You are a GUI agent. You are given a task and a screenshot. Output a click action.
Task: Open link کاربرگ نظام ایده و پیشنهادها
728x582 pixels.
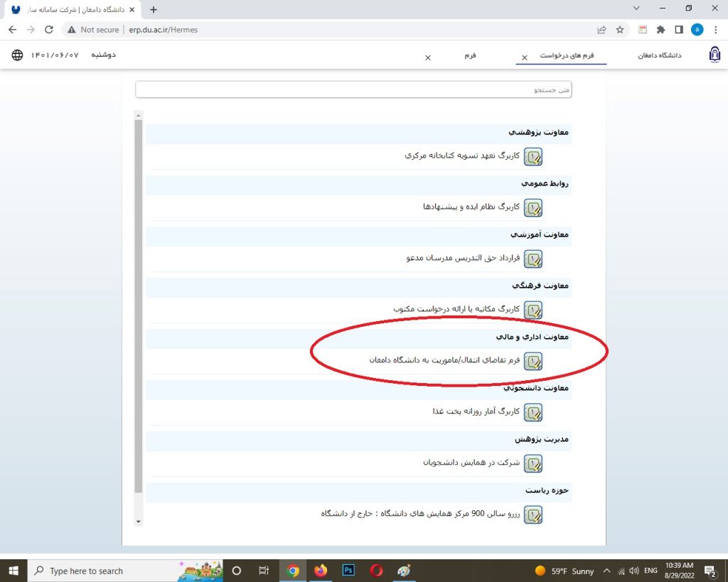pyautogui.click(x=471, y=207)
